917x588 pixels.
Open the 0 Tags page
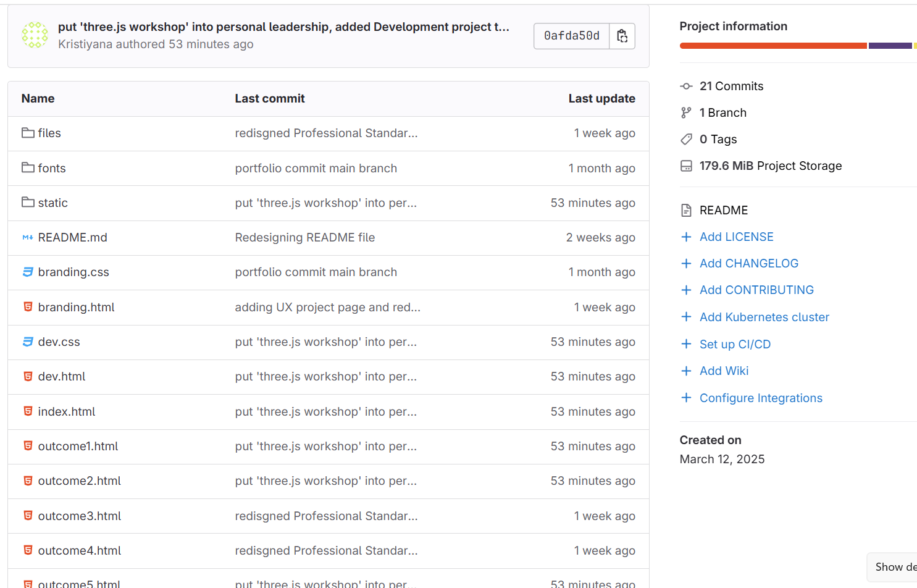718,140
